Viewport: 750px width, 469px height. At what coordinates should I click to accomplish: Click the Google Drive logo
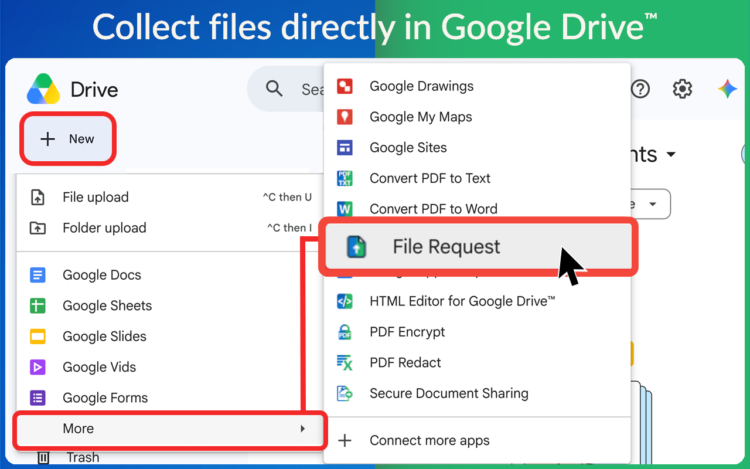tap(44, 89)
